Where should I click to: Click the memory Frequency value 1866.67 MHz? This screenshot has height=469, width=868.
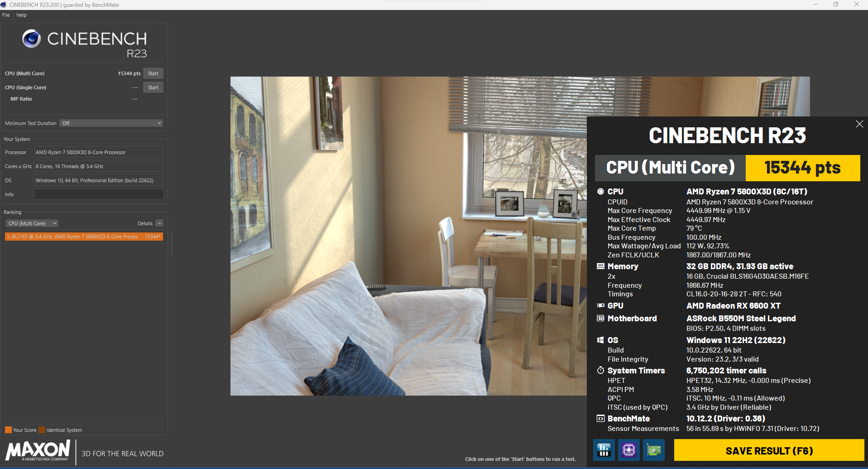(x=705, y=285)
